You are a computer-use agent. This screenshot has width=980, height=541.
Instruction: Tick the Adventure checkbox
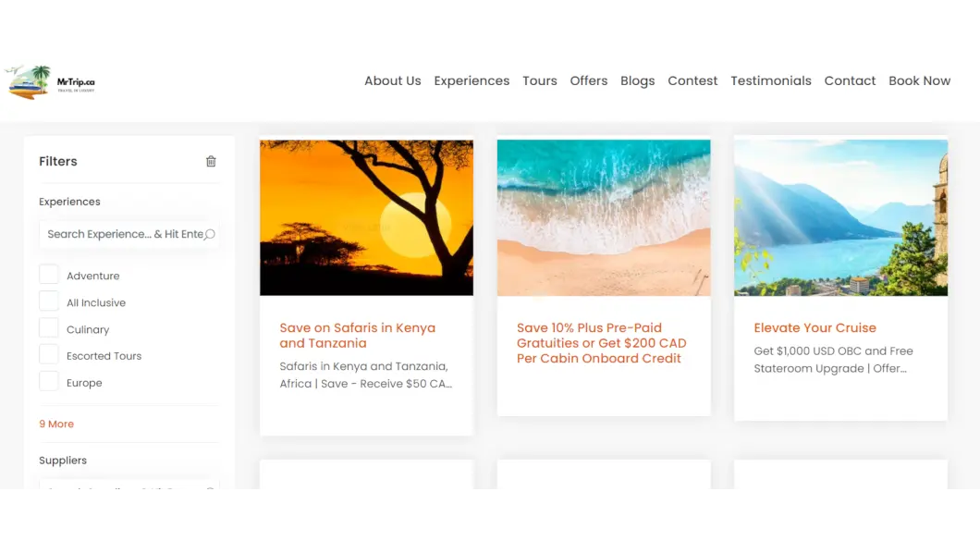[49, 275]
